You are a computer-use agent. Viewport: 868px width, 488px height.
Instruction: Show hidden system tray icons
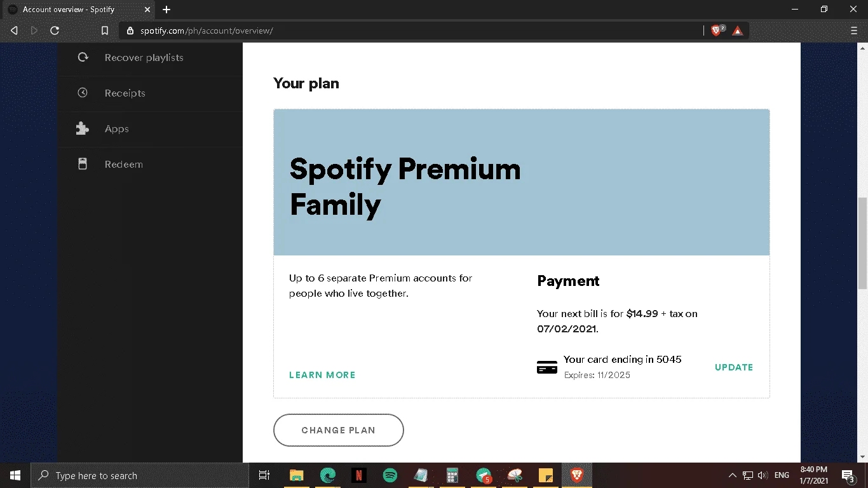click(732, 475)
